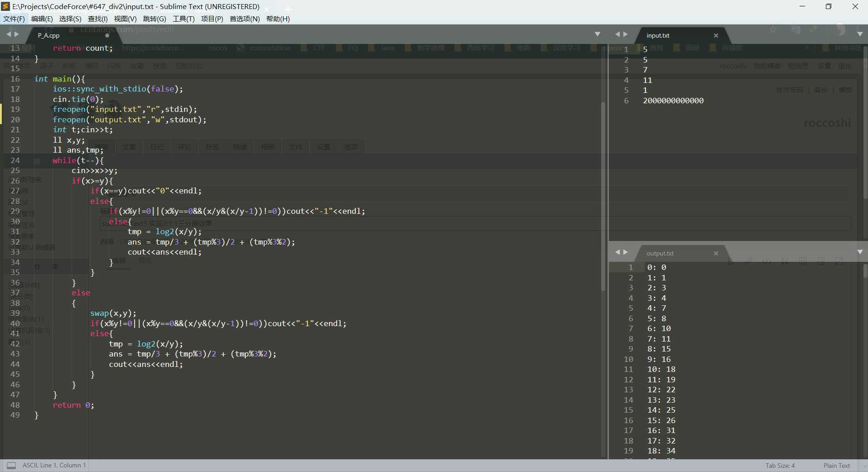The width and height of the screenshot is (868, 472).
Task: Open the 跳转(G) menu
Action: (154, 19)
